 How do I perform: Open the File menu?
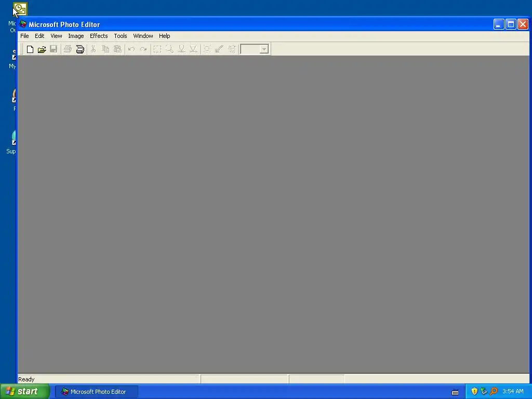[x=24, y=36]
